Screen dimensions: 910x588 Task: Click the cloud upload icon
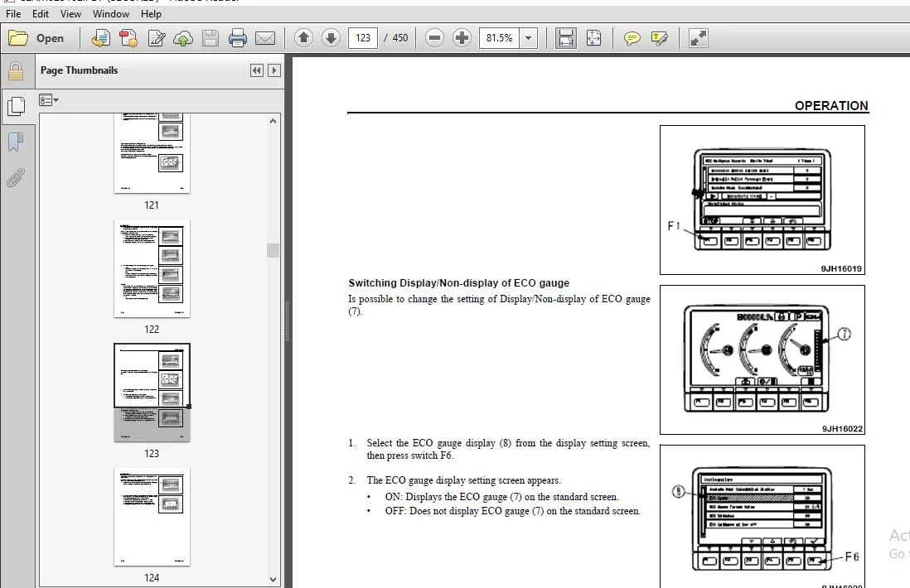coord(183,38)
